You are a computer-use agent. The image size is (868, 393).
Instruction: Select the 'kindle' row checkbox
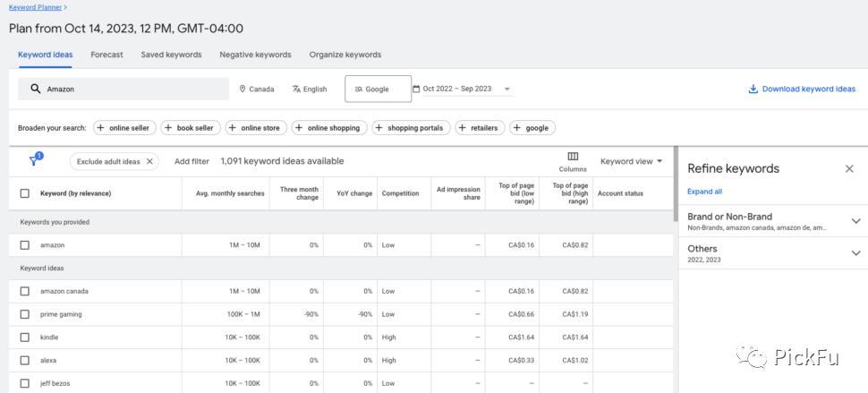tap(25, 337)
